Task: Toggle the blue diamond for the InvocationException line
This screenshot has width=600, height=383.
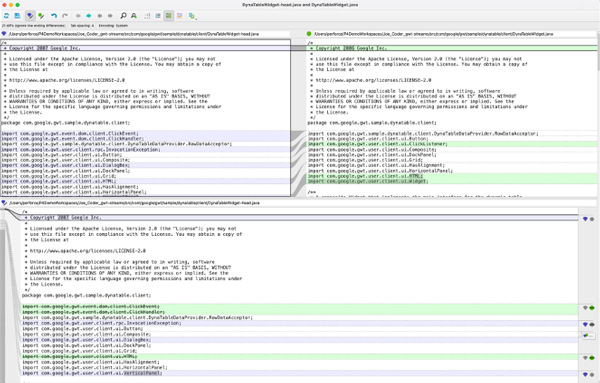Action: [x=585, y=324]
